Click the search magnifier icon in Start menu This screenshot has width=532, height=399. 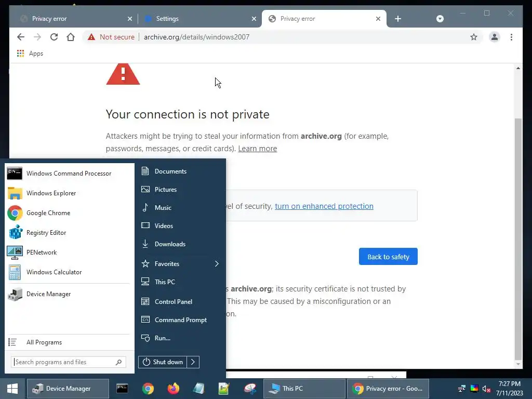coord(118,362)
